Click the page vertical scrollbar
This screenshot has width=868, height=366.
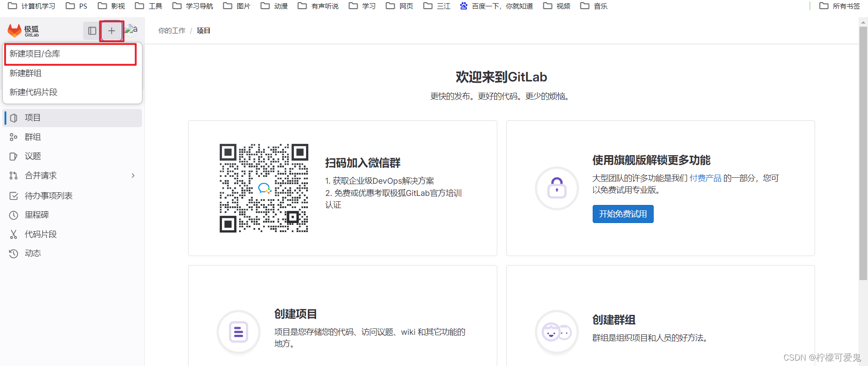pos(863,153)
